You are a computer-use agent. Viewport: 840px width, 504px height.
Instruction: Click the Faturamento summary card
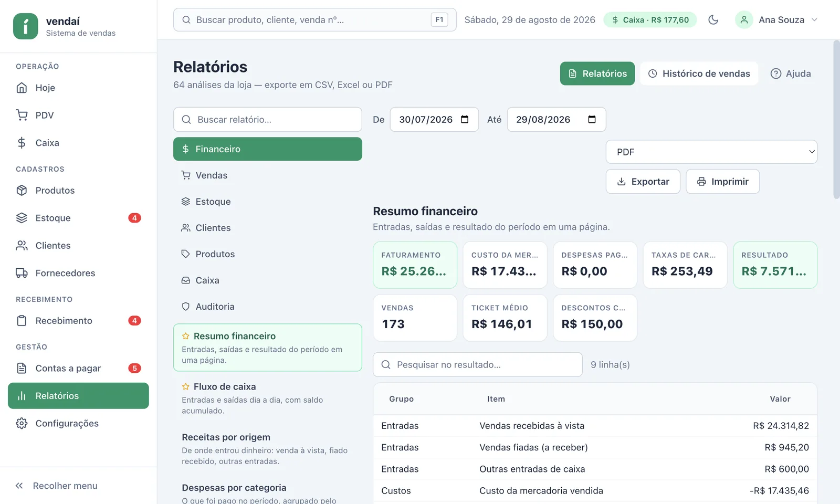[415, 265]
